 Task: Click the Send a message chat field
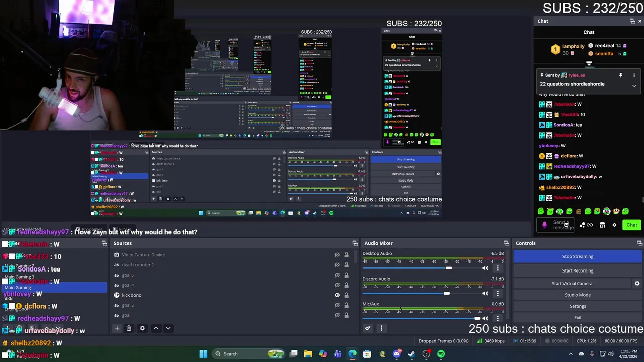coord(556,225)
